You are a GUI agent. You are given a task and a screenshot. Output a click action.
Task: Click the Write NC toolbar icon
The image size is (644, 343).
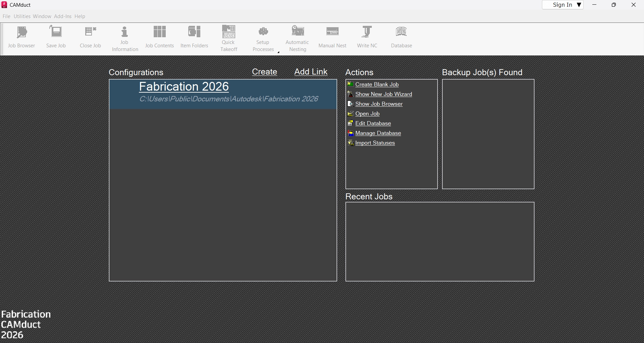click(367, 37)
